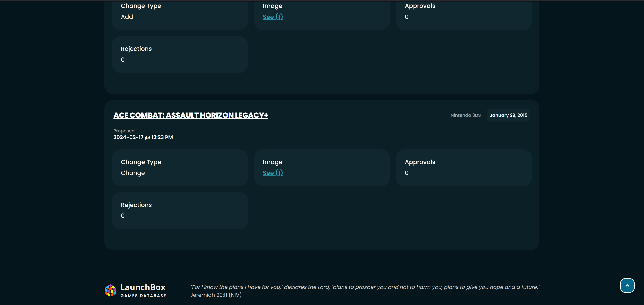Viewport: 644px width, 305px height.
Task: Click the Approvals heading in the upper entry
Action: pyautogui.click(x=420, y=6)
